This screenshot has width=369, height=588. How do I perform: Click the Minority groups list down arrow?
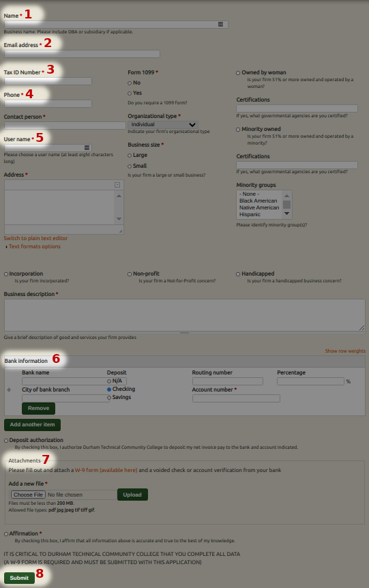[x=287, y=214]
